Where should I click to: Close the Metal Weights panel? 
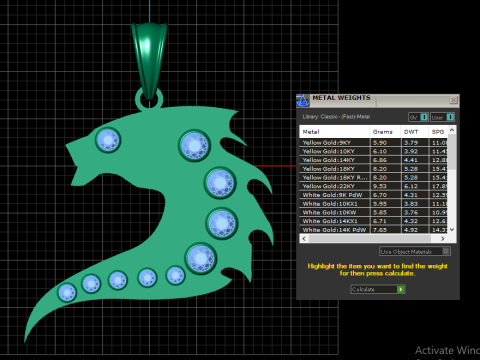click(453, 100)
